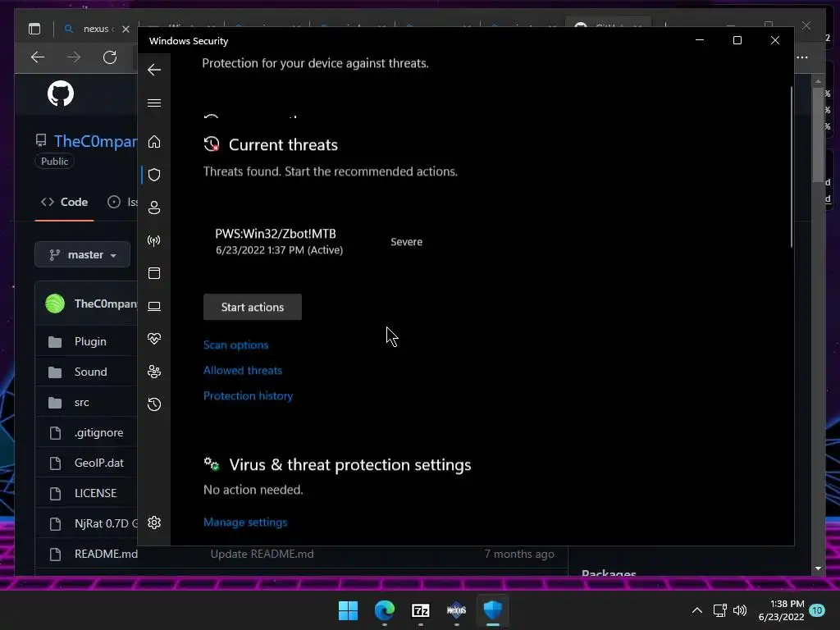Viewport: 840px width, 630px height.
Task: Go back in Windows Security
Action: pos(154,70)
